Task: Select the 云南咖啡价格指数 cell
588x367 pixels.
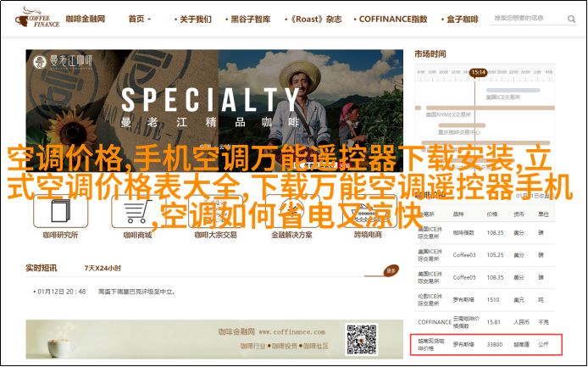Action: (466, 322)
